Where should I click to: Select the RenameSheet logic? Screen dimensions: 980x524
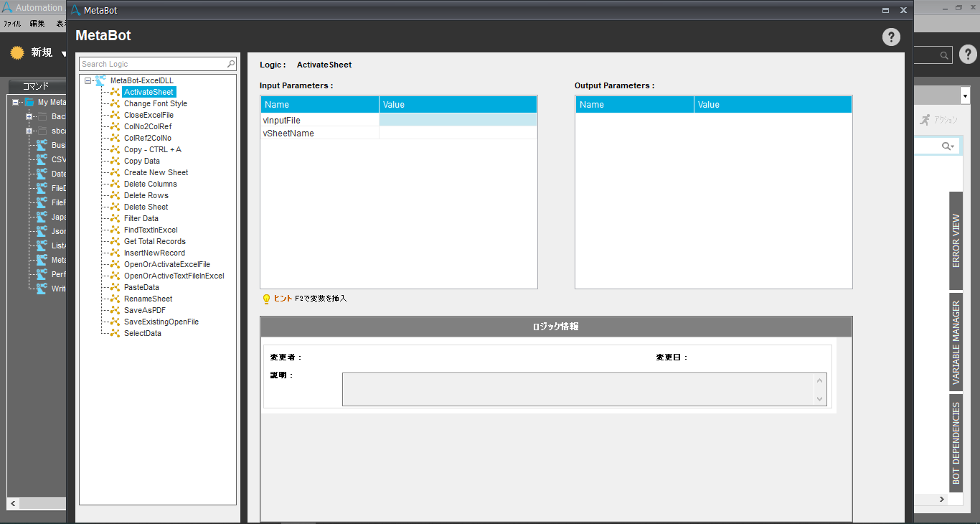[x=149, y=299]
